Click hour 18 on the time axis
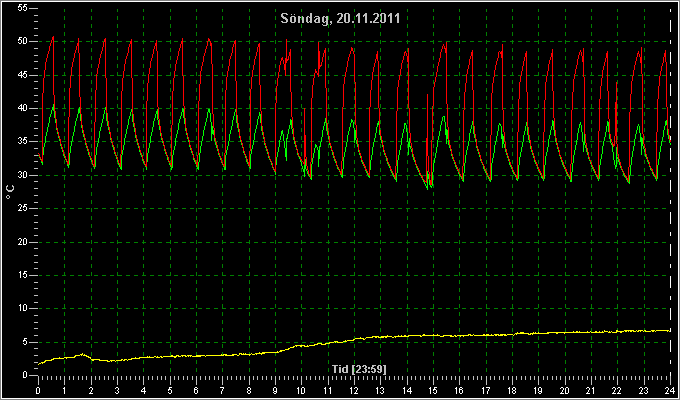 [512, 390]
